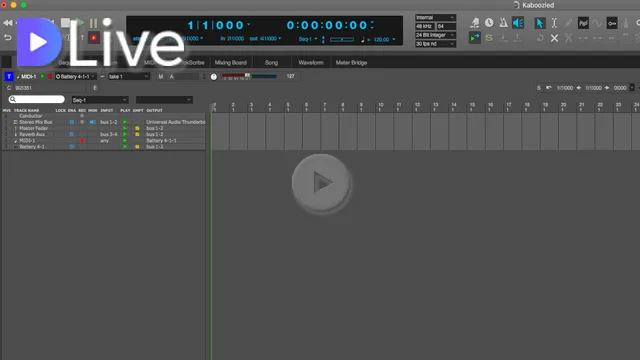
Task: Open the Seq-1 menu in the counter display
Action: tap(308, 39)
